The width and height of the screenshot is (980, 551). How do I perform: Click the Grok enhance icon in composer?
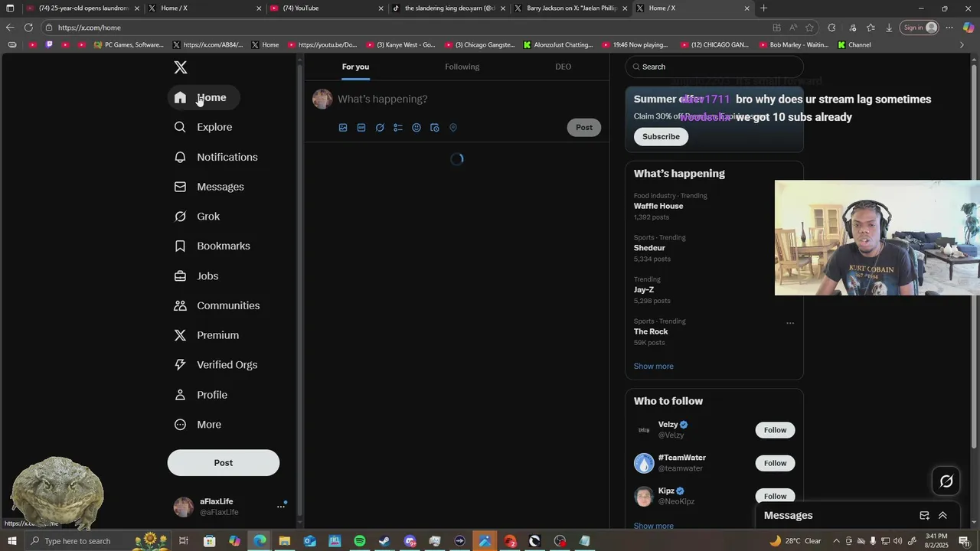coord(380,128)
